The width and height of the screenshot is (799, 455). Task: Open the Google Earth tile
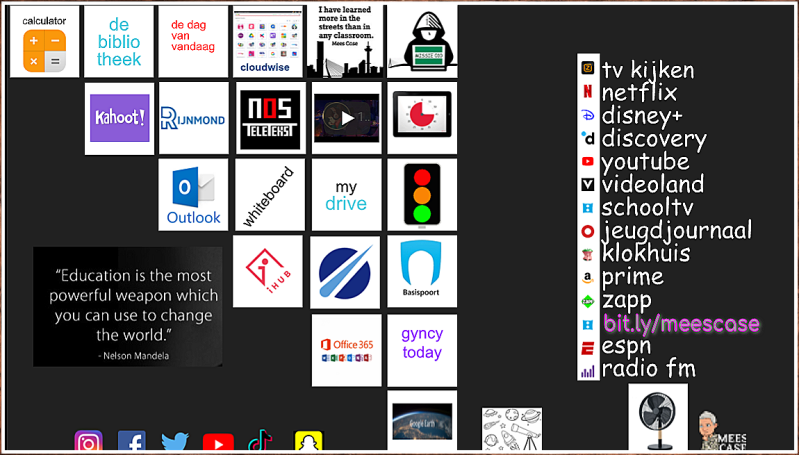point(422,421)
